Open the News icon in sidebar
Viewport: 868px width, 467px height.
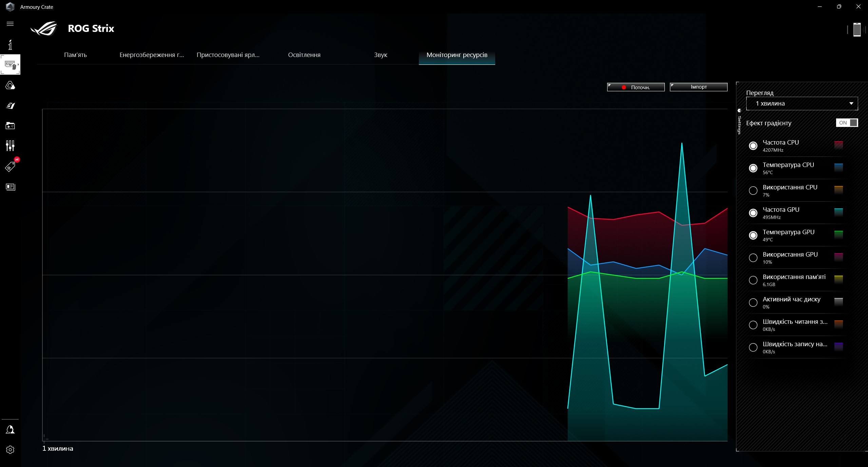pos(10,187)
